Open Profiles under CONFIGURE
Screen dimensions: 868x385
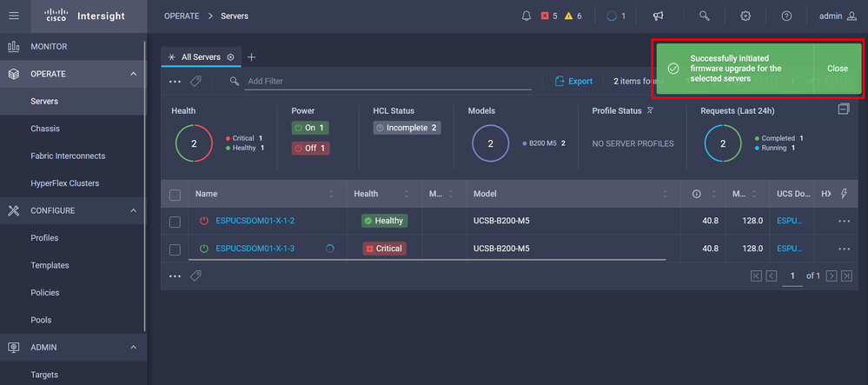point(44,238)
